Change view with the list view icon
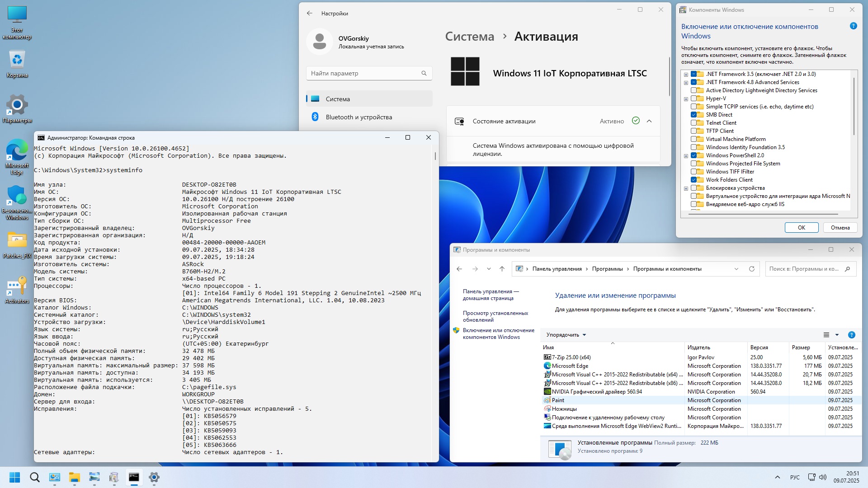The width and height of the screenshot is (868, 488). coord(826,335)
